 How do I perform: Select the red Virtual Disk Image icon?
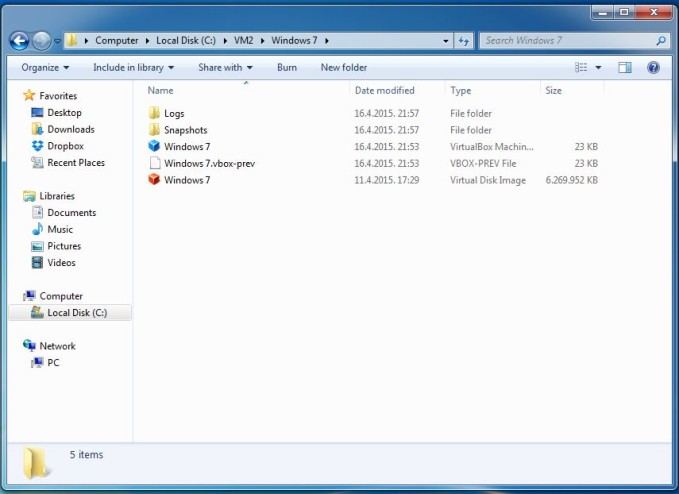(154, 180)
